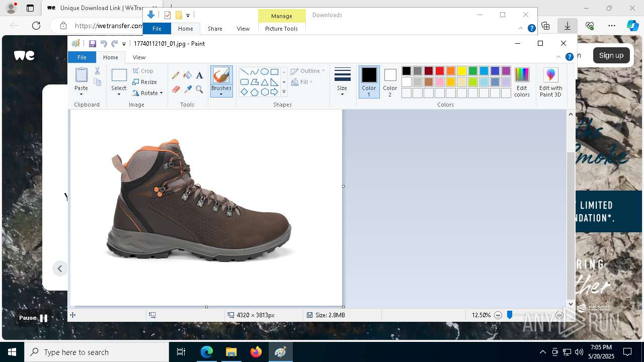
Task: Open Windows Start menu
Action: (x=12, y=352)
